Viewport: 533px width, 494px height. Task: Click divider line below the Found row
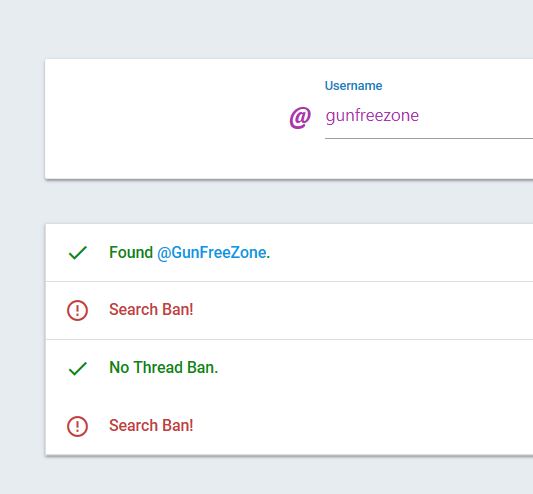289,282
